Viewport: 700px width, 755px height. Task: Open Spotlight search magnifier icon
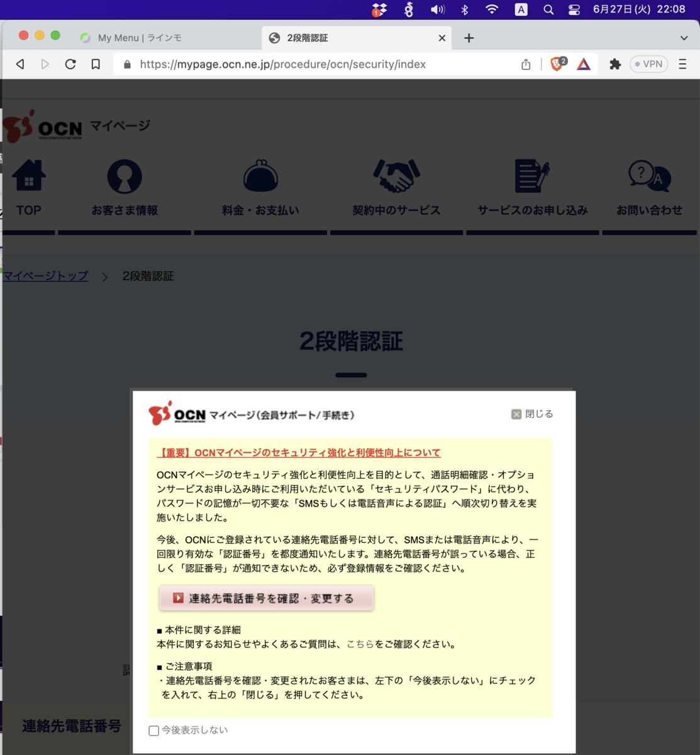548,9
